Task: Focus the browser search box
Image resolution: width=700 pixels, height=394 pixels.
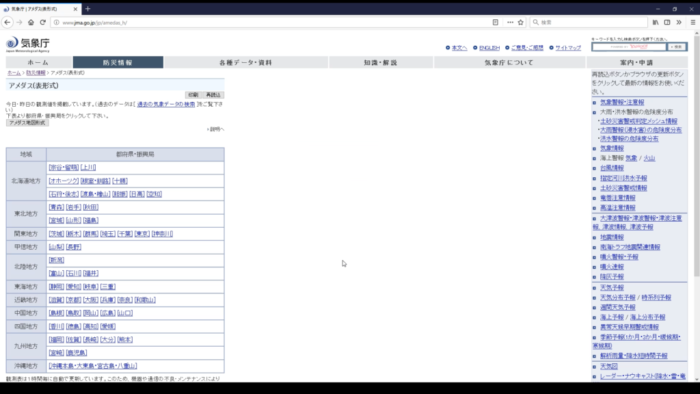Action: click(x=589, y=22)
